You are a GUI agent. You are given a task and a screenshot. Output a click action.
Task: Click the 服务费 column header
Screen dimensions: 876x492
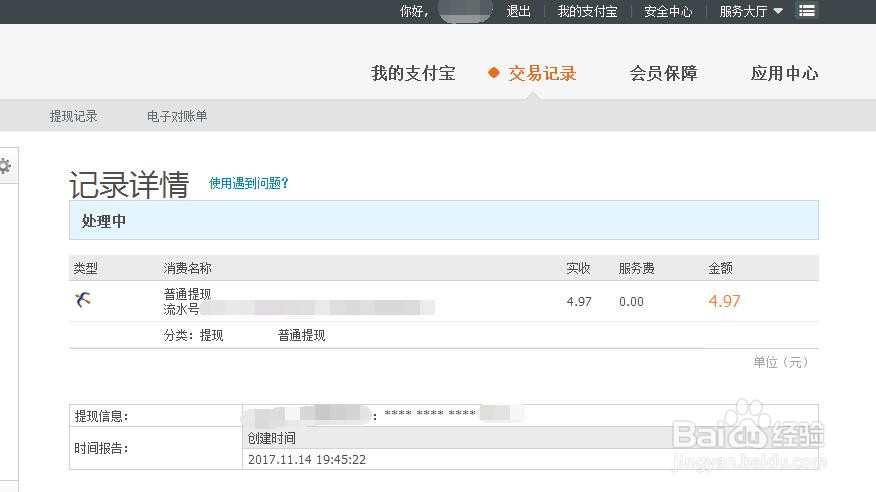coord(636,269)
